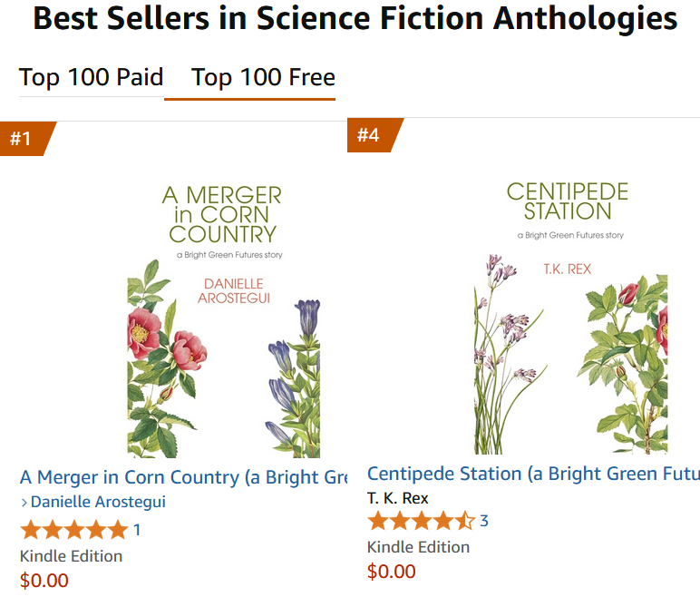Select the Top 100 Free tab

coord(263,79)
